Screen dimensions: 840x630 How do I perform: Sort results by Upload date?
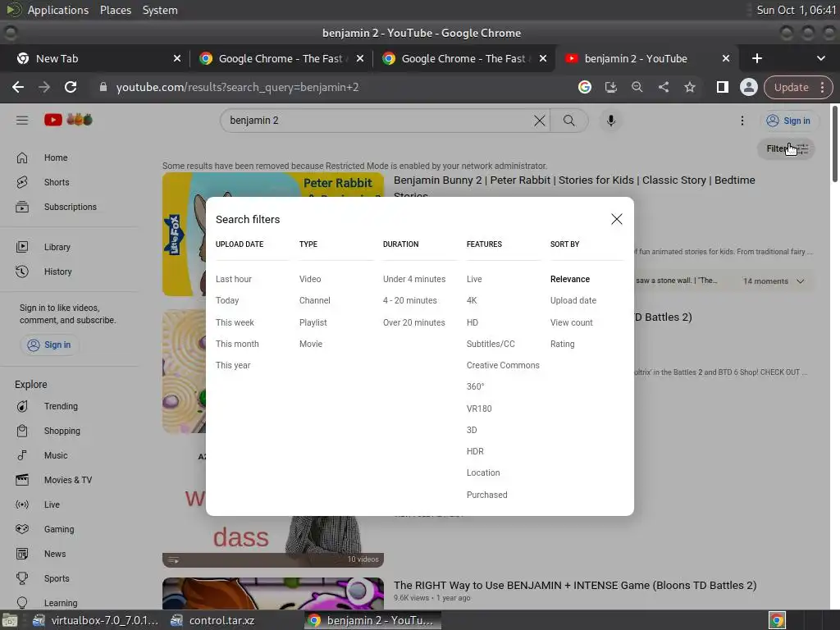click(573, 300)
